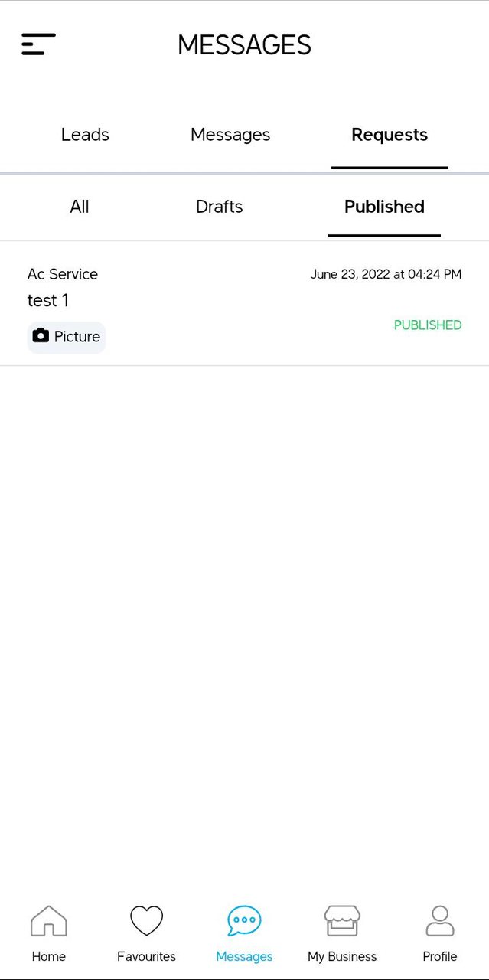489x980 pixels.
Task: Open the Messages tab
Action: 230,135
